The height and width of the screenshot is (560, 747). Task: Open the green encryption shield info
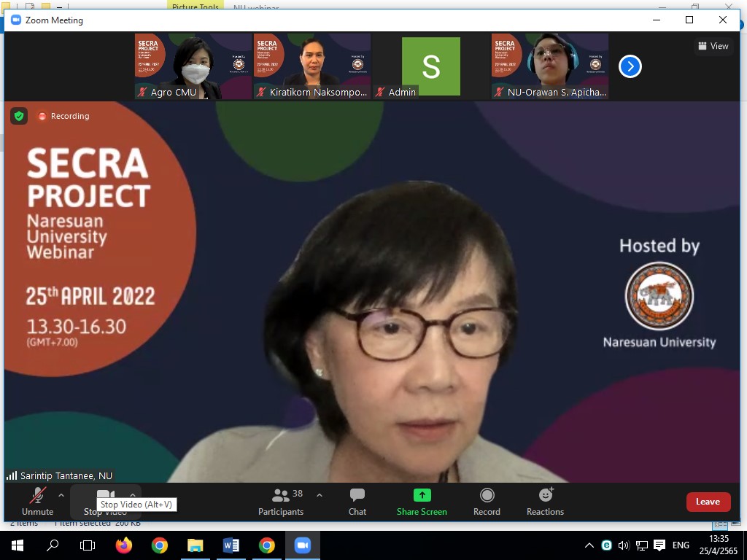pos(19,116)
